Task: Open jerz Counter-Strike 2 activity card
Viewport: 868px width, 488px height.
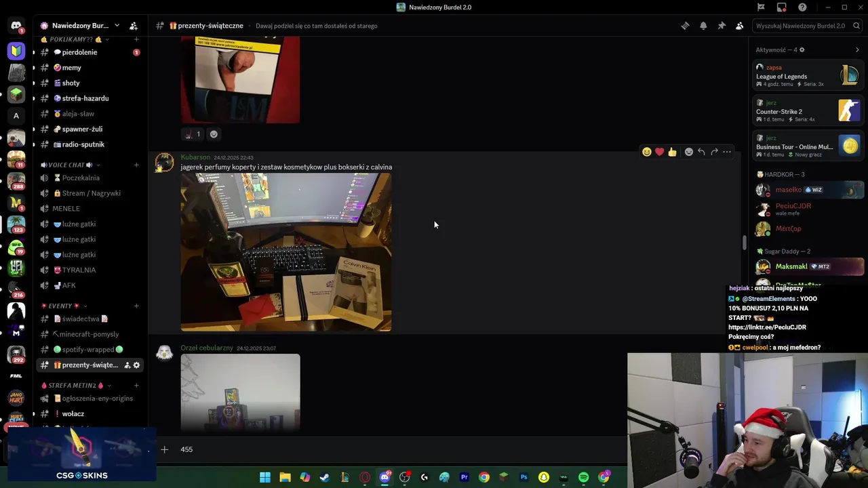Action: tap(808, 110)
